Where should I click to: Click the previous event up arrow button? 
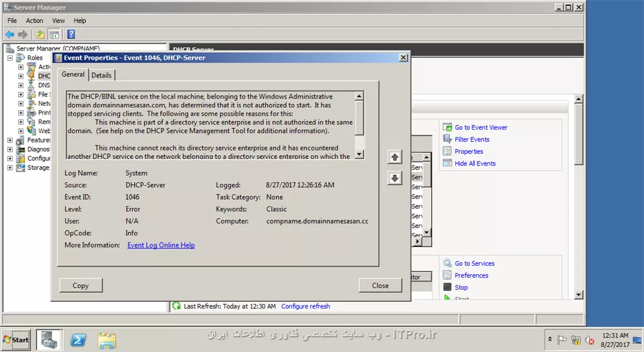click(x=395, y=157)
